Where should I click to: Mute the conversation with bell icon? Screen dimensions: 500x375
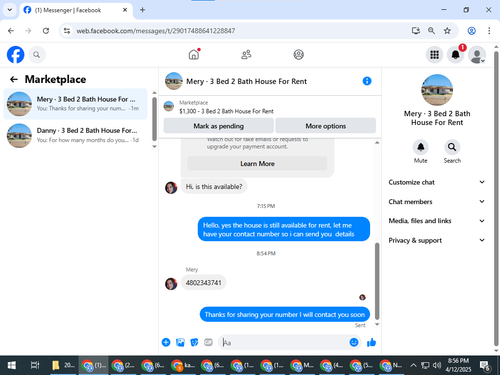(x=421, y=147)
